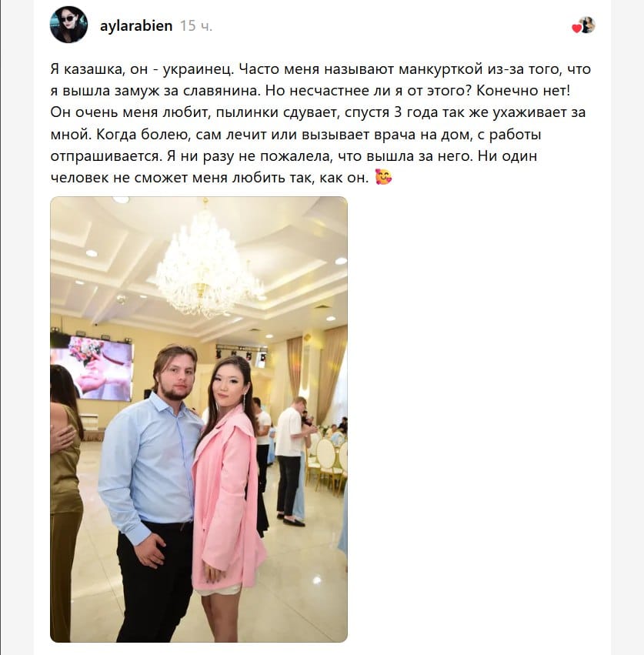Open the small avatar beside the heart
The image size is (644, 655).
[x=587, y=25]
